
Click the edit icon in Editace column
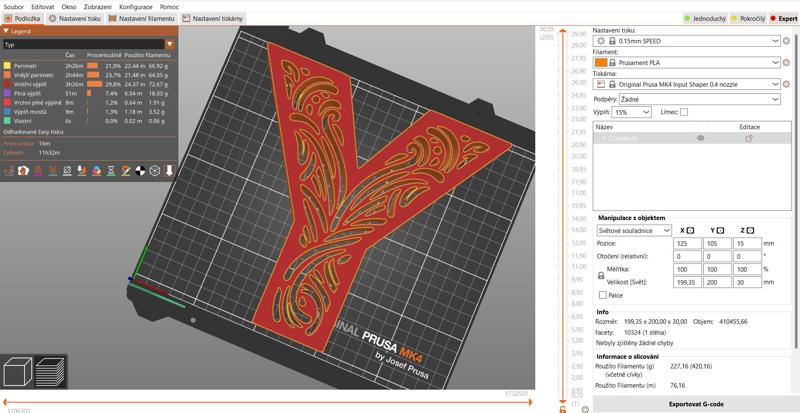tap(749, 138)
